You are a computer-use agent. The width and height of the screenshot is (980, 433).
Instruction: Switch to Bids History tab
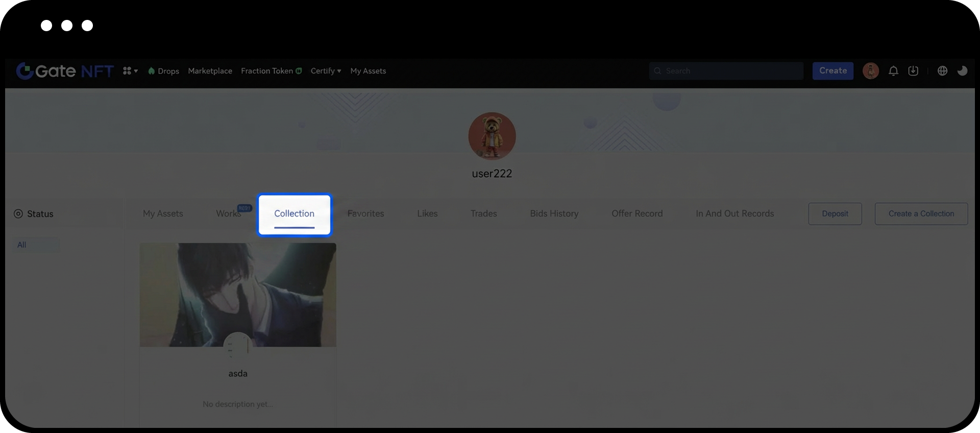[x=554, y=213]
